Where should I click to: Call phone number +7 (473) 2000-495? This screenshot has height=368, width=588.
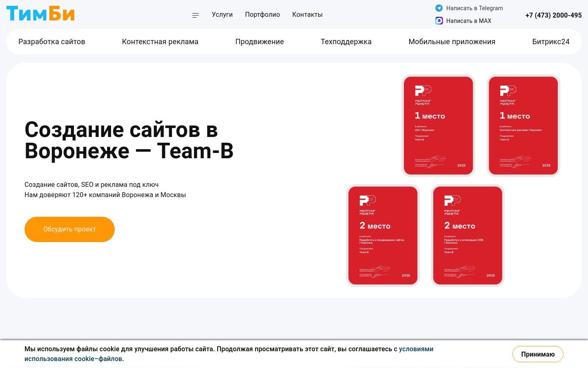[x=553, y=15]
